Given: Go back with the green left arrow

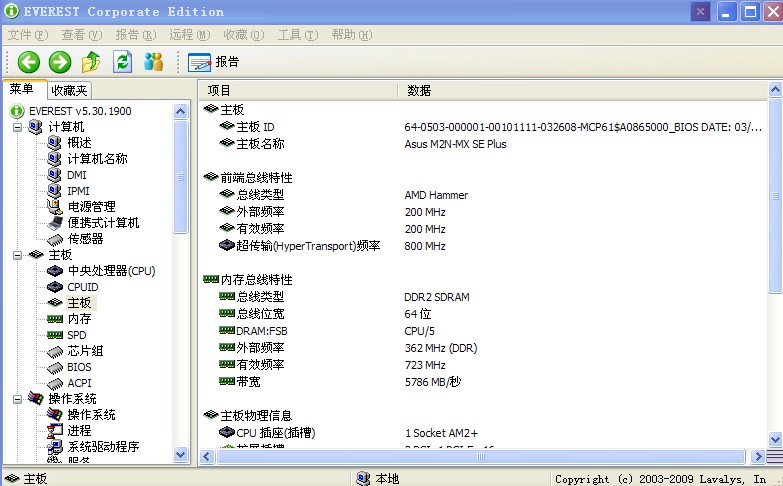Looking at the screenshot, I should (28, 62).
